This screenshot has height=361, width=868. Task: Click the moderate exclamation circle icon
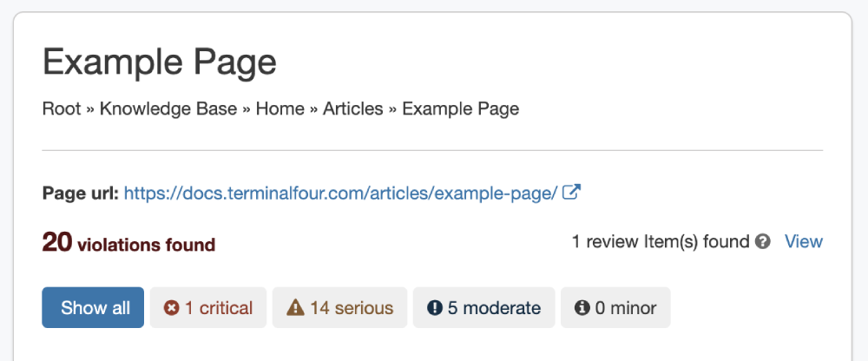click(x=435, y=308)
